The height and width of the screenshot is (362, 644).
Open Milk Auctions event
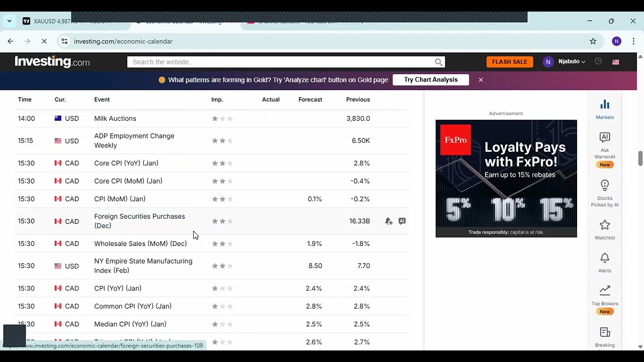(115, 119)
